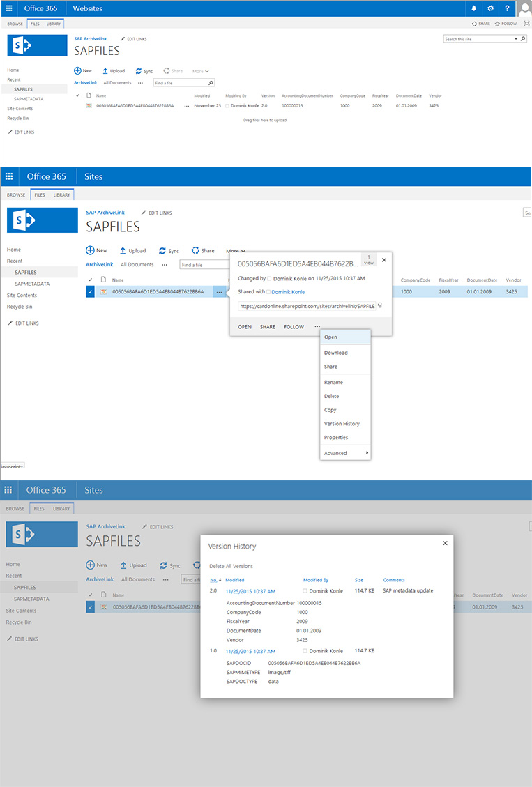Click Websites title in the Office 365 header
This screenshot has width=532, height=787.
click(x=87, y=8)
